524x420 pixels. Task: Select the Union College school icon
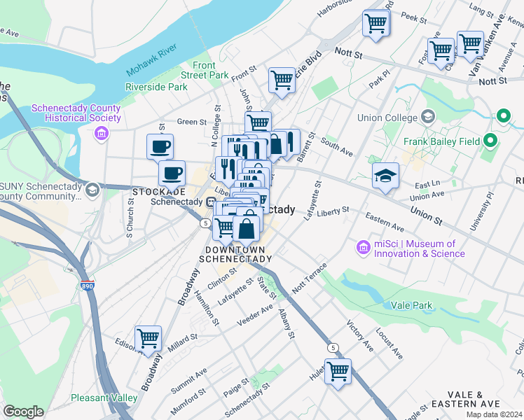(x=428, y=116)
